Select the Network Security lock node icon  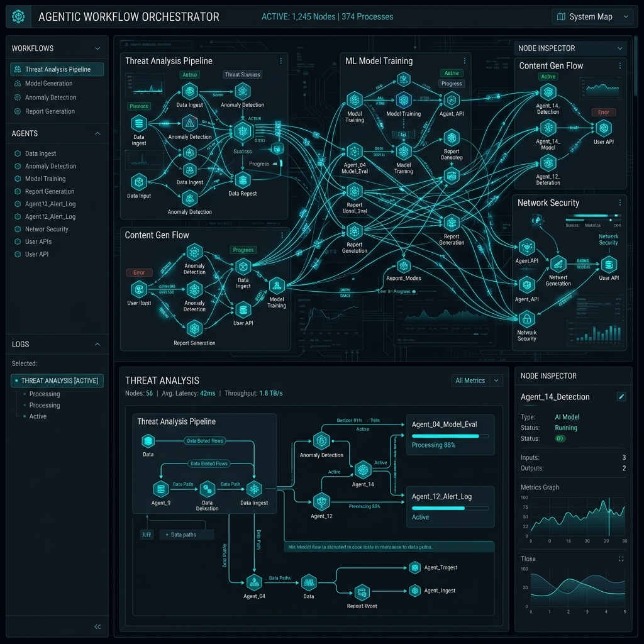click(x=526, y=318)
